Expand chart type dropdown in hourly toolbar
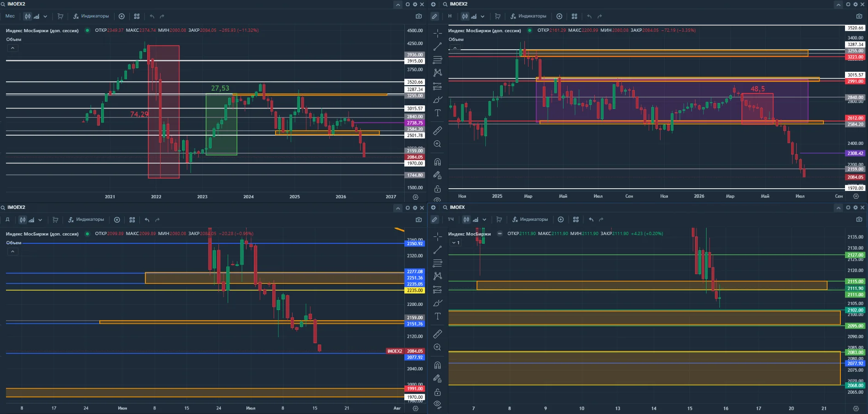 click(484, 219)
